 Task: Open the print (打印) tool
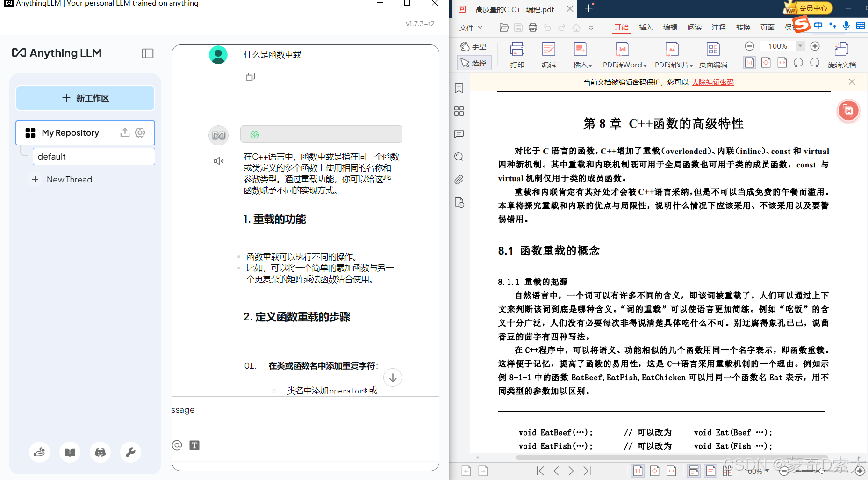517,54
